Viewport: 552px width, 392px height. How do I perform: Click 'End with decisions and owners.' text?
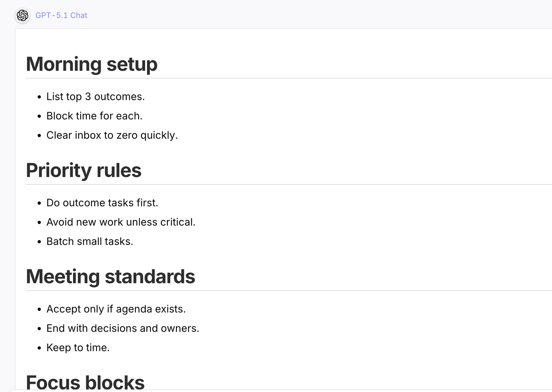[123, 328]
